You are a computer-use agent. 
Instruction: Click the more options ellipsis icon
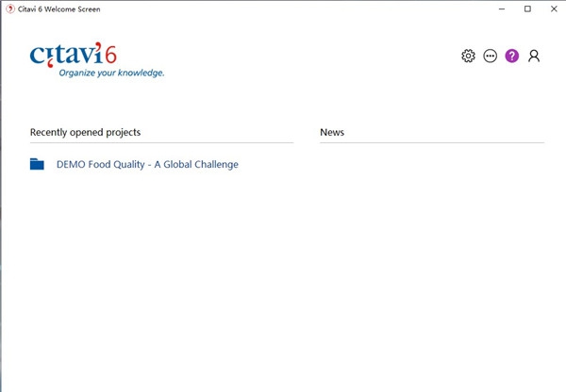(x=491, y=56)
